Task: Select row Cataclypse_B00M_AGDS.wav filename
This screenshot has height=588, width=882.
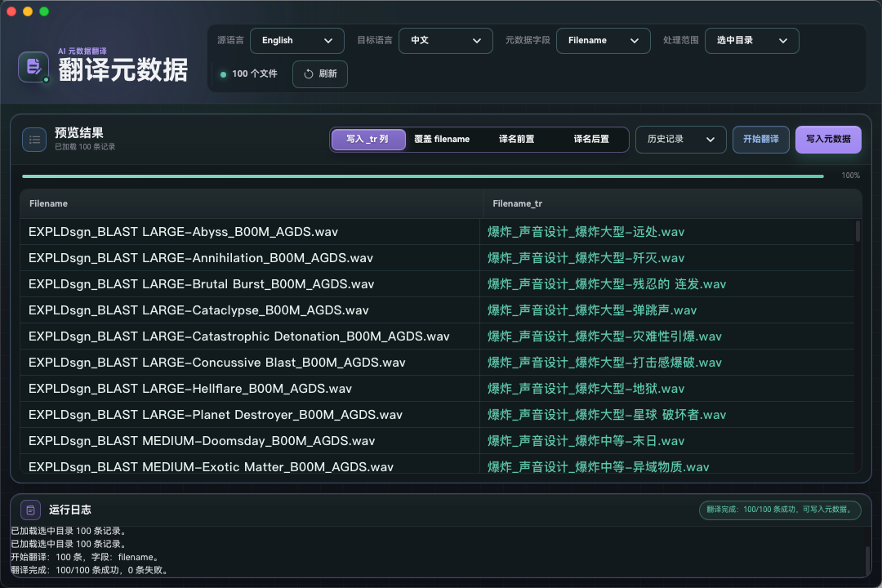Action: (x=198, y=310)
